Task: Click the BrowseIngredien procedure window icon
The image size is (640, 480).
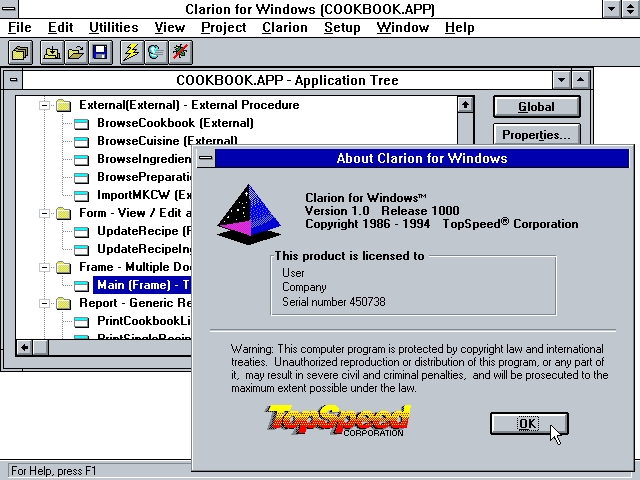Action: tap(81, 160)
